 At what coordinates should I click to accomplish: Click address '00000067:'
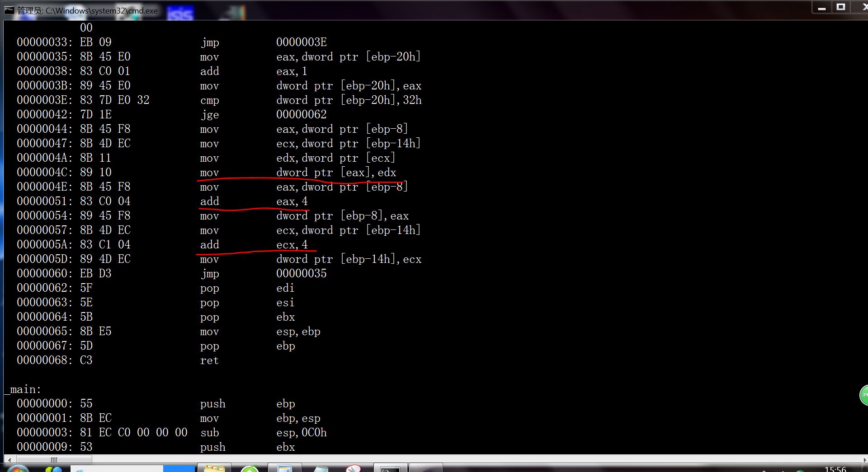pos(45,346)
